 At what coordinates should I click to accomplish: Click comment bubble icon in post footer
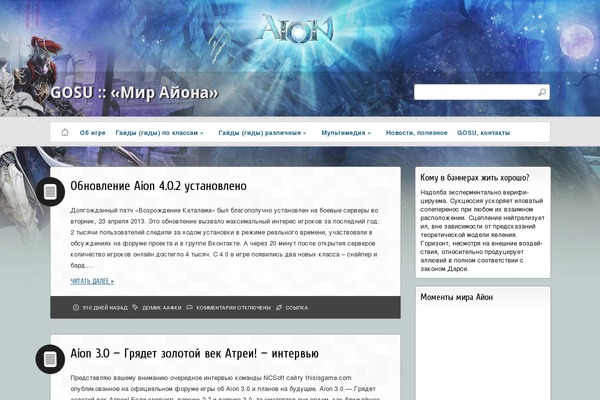point(189,307)
